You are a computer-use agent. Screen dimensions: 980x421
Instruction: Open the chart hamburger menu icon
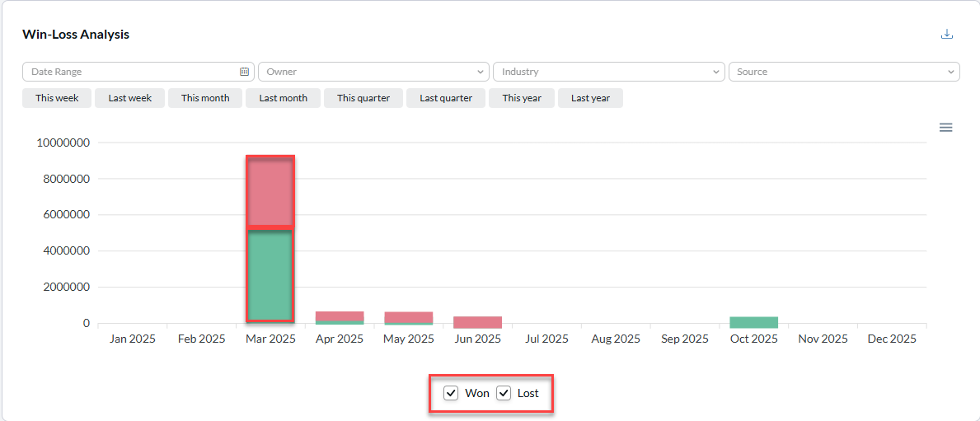point(946,128)
